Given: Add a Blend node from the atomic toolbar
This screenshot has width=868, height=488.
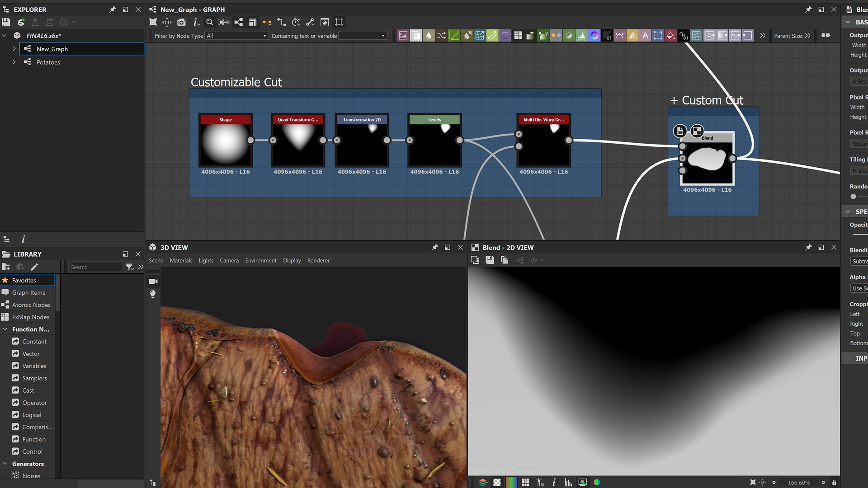Looking at the screenshot, I should point(415,36).
